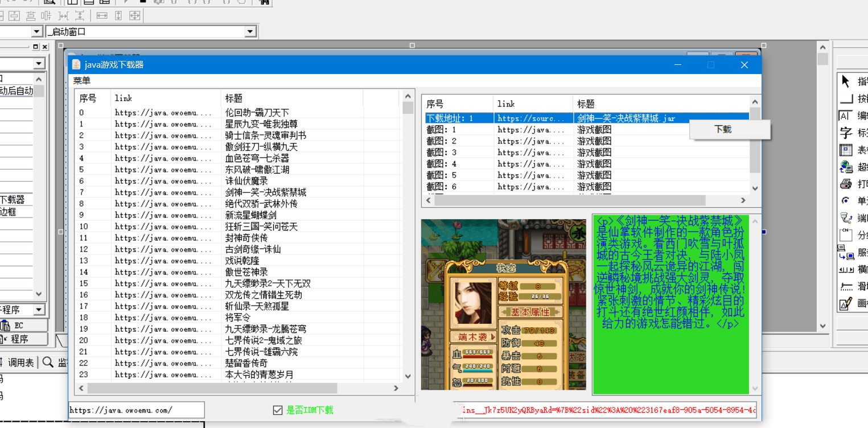Click the equal horizontal spacing toolbar icon
This screenshot has height=428, width=868.
tap(63, 16)
